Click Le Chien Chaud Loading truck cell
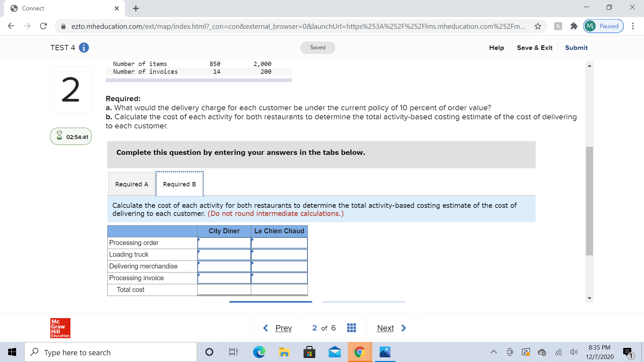Viewport: 644px width, 362px height. click(x=279, y=254)
